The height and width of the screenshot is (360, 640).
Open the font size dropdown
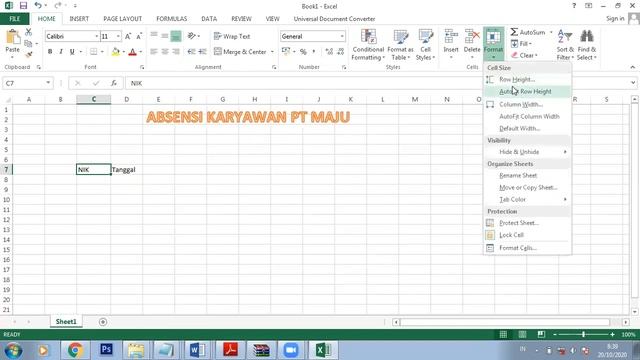[x=118, y=36]
